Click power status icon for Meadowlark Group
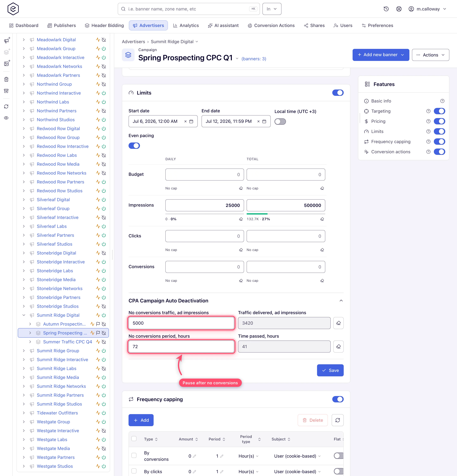Screen dimensions: 457x476 pyautogui.click(x=104, y=49)
